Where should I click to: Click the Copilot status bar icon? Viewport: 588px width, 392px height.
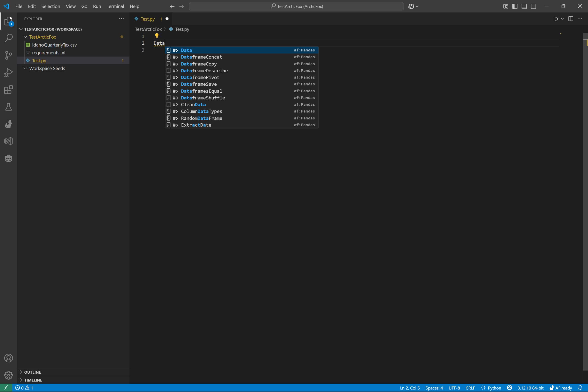509,388
